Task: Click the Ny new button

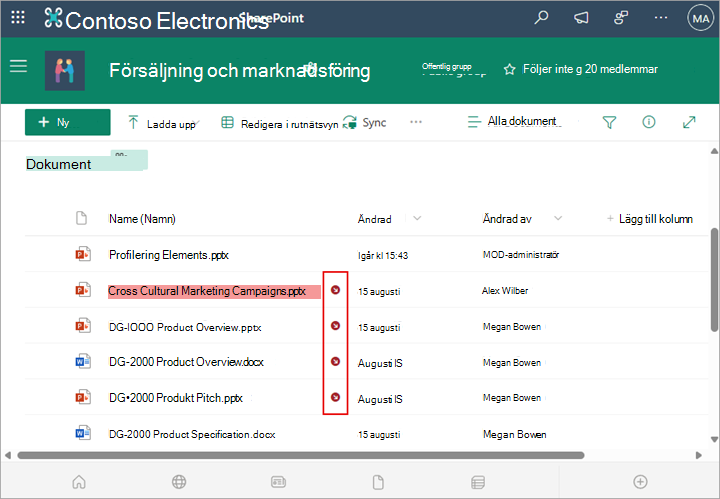Action: click(x=68, y=122)
